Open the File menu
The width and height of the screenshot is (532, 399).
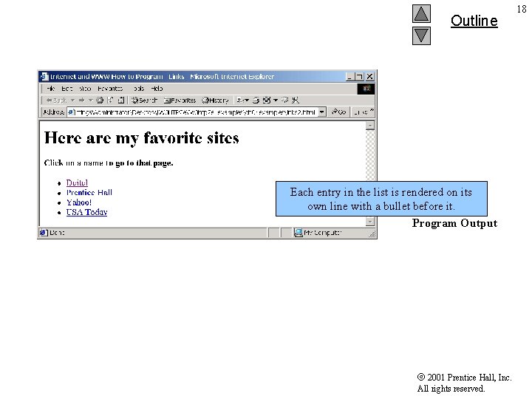pyautogui.click(x=51, y=89)
